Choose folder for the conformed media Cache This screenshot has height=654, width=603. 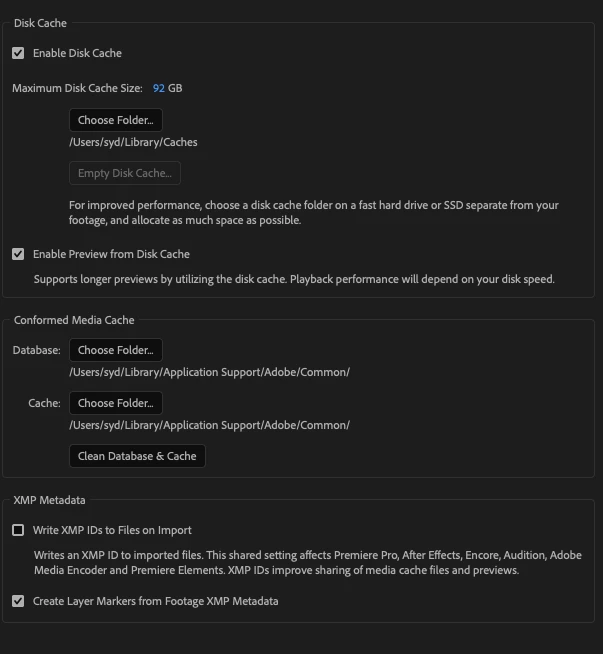pos(116,403)
